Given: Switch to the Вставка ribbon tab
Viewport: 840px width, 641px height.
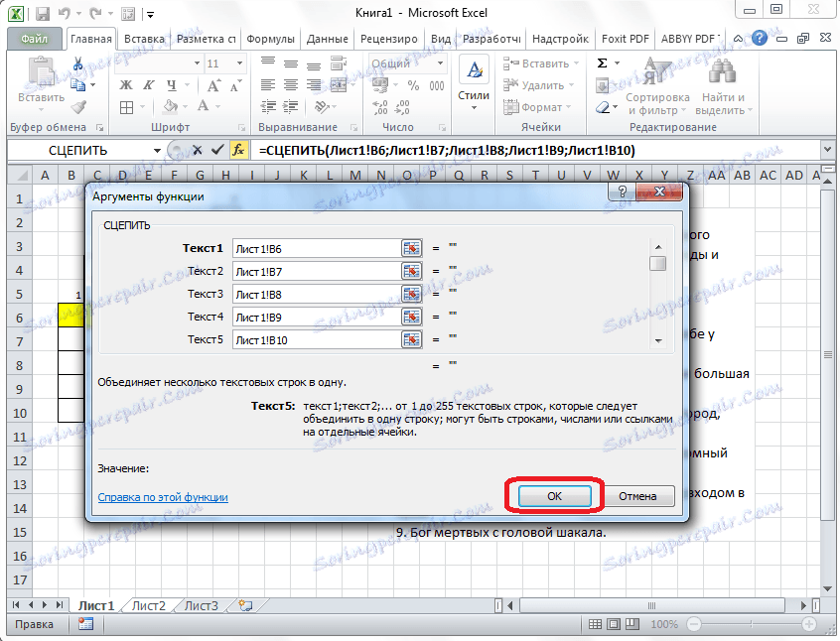Looking at the screenshot, I should (x=144, y=39).
